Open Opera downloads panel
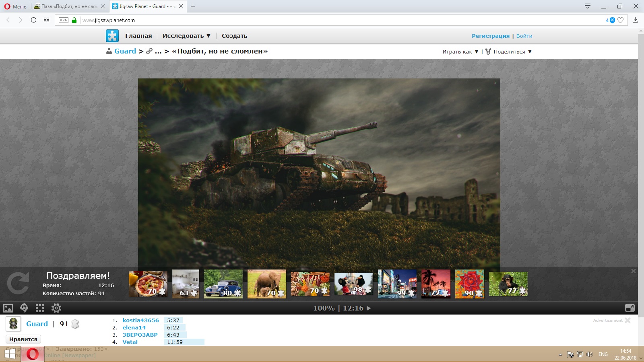 635,20
